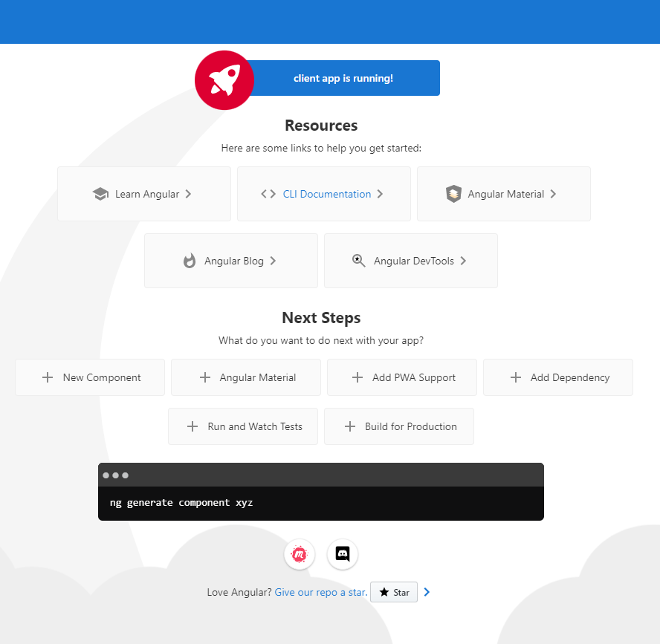
Task: Click text 'What do you want to do next with your app?'
Action: pos(321,340)
